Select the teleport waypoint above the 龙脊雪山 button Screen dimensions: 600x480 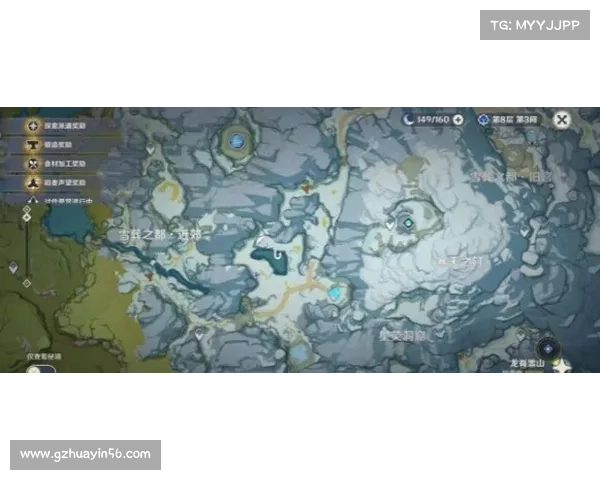pyautogui.click(x=520, y=334)
